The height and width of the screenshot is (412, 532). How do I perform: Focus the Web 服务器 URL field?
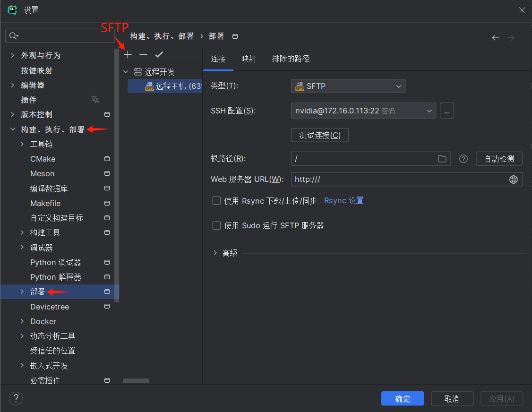coord(406,180)
